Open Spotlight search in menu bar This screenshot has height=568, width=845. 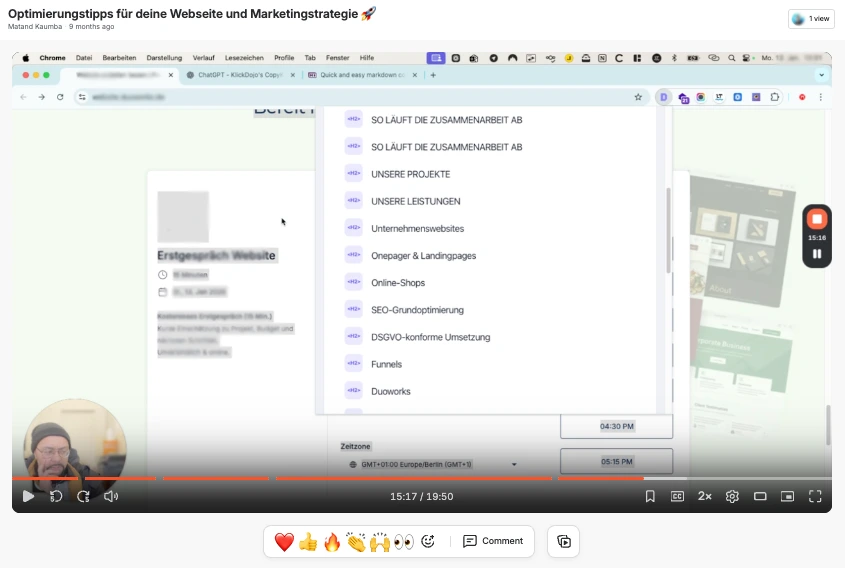click(x=731, y=58)
